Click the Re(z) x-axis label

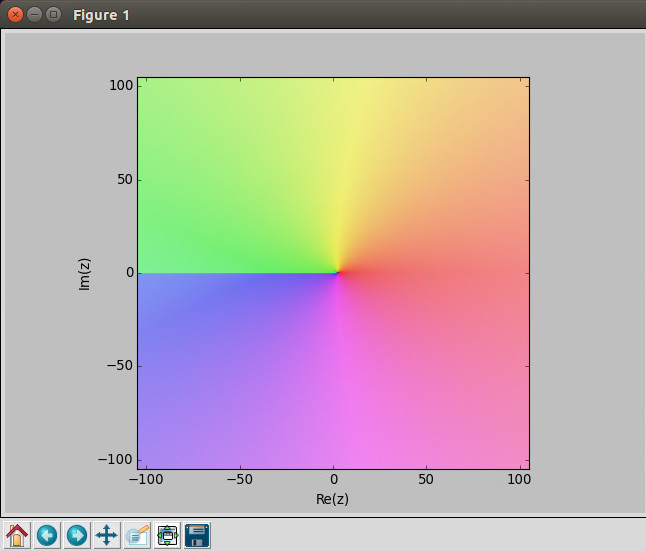pos(332,498)
